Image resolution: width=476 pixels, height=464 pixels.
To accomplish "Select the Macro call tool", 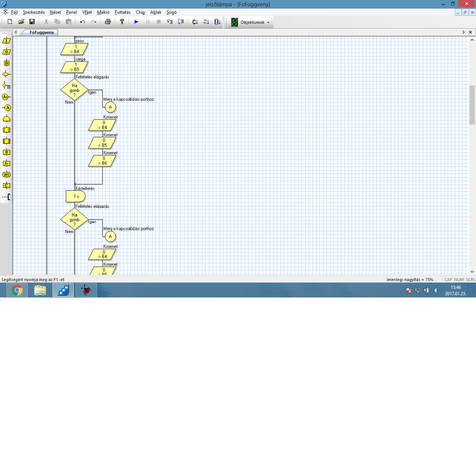I will [x=6, y=130].
